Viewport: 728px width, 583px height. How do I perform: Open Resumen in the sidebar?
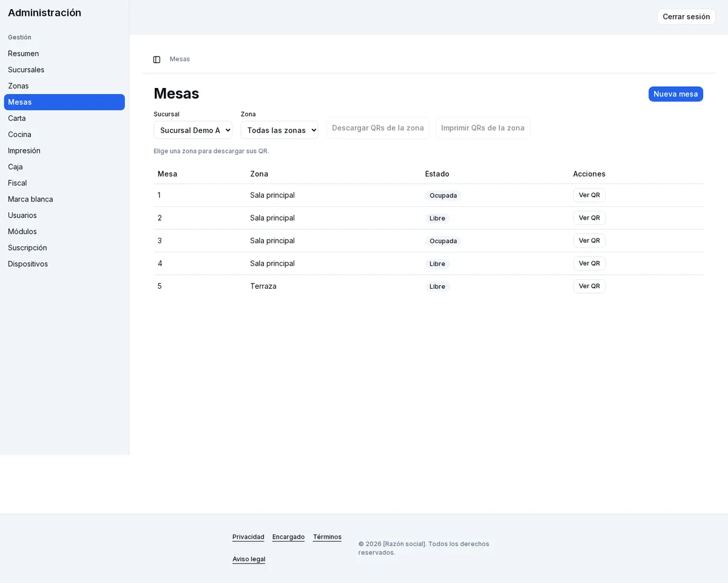click(64, 53)
